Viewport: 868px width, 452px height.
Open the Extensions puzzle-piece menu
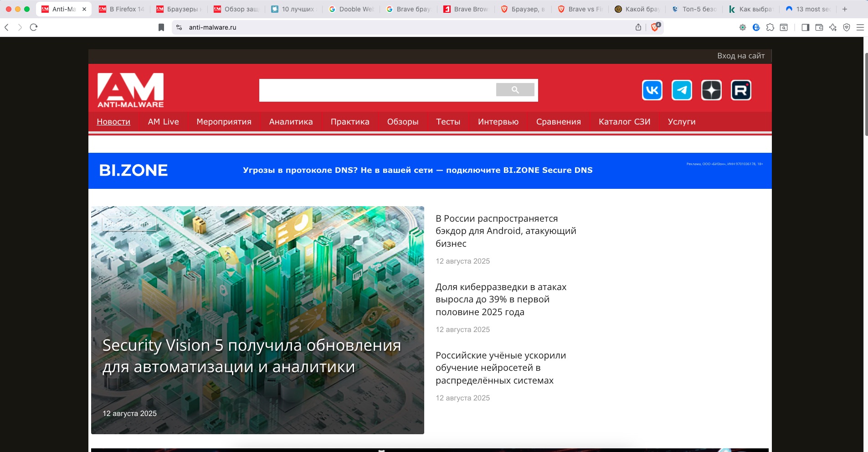coord(770,27)
